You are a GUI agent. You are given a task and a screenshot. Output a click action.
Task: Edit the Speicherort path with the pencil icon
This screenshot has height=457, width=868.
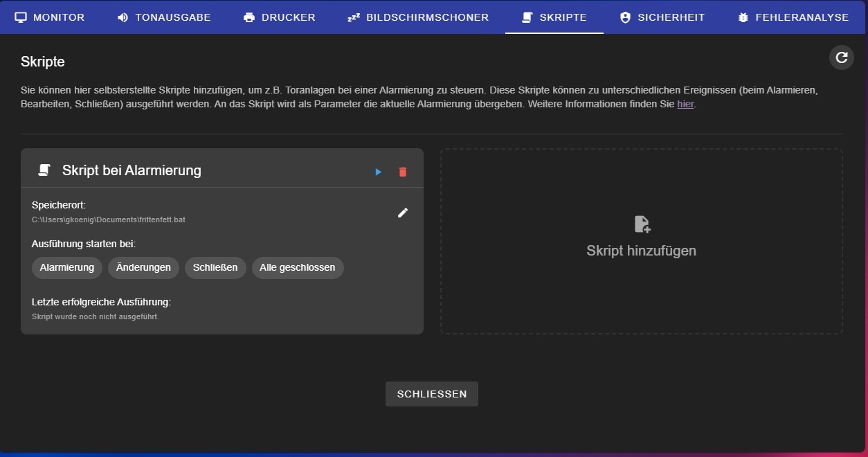coord(403,213)
